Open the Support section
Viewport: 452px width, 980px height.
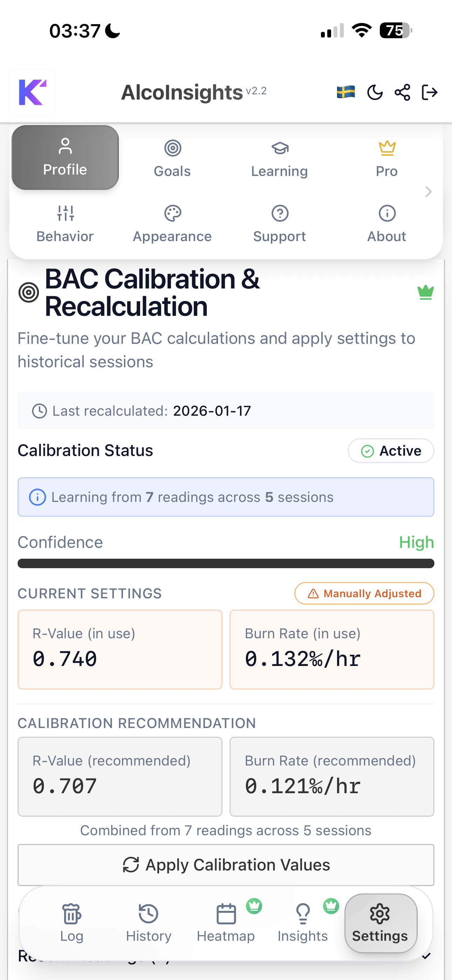coord(279,223)
